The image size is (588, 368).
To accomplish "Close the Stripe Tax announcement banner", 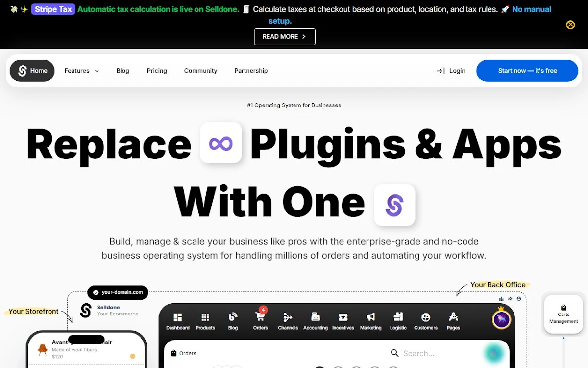I will tap(570, 25).
